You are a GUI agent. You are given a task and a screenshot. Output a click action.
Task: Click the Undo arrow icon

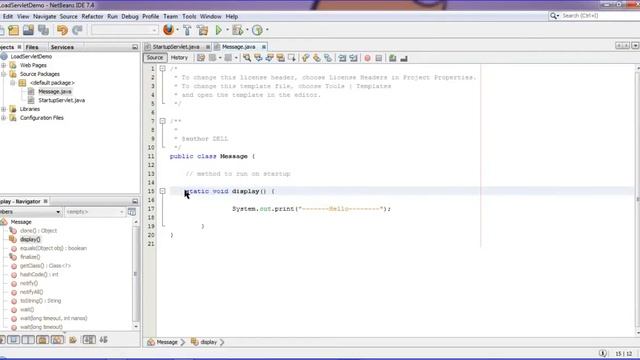pyautogui.click(x=62, y=30)
